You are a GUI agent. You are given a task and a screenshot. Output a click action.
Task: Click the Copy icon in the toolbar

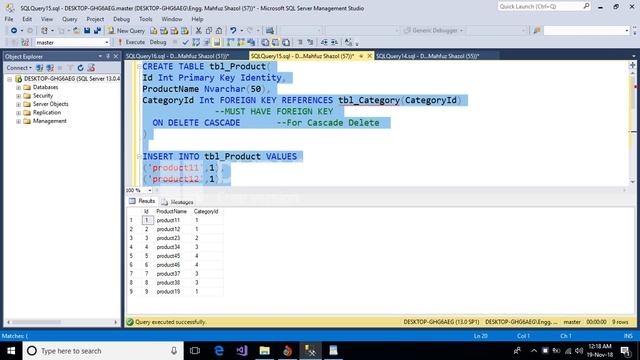pos(209,31)
